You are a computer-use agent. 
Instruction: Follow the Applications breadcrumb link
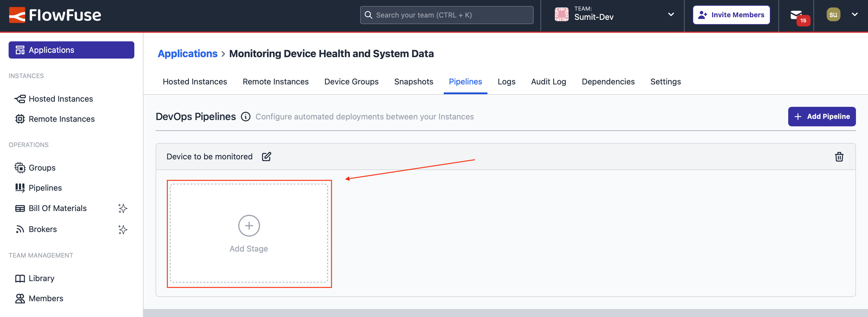[188, 54]
